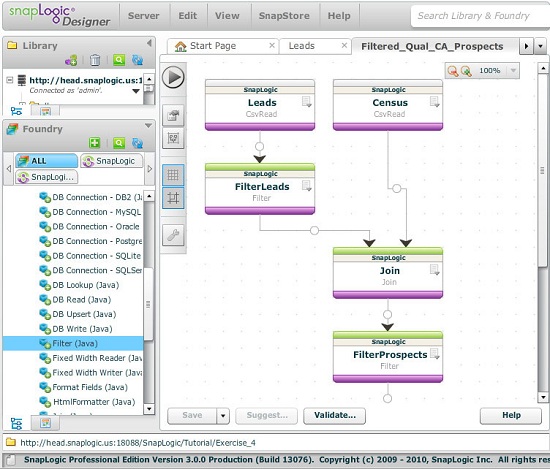550x469 pixels.
Task: Open the Save button dropdown arrow
Action: (x=223, y=416)
